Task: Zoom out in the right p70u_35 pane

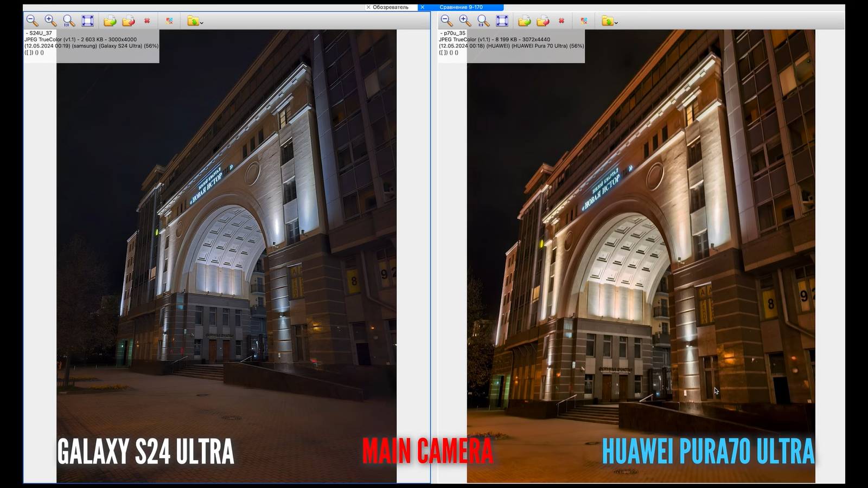Action: click(x=446, y=21)
